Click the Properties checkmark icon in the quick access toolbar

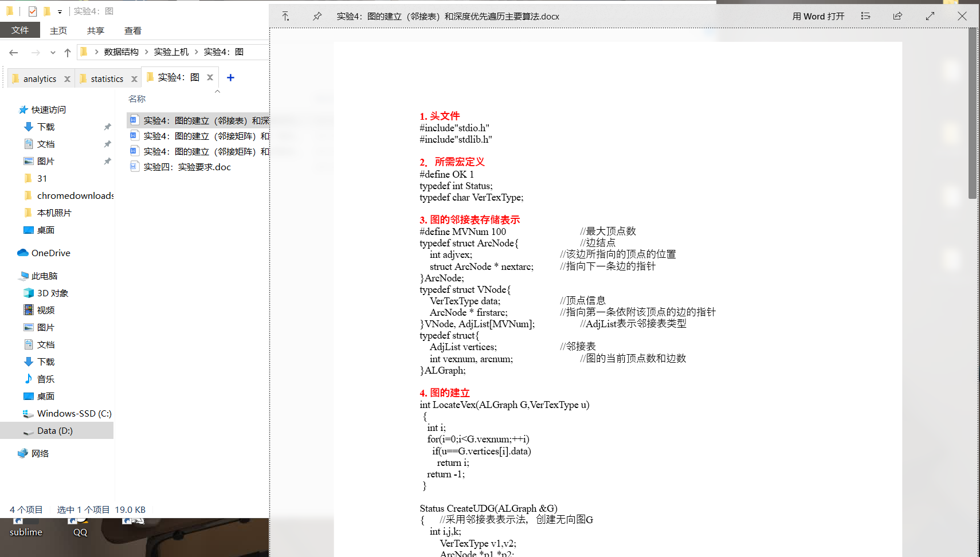tap(33, 11)
